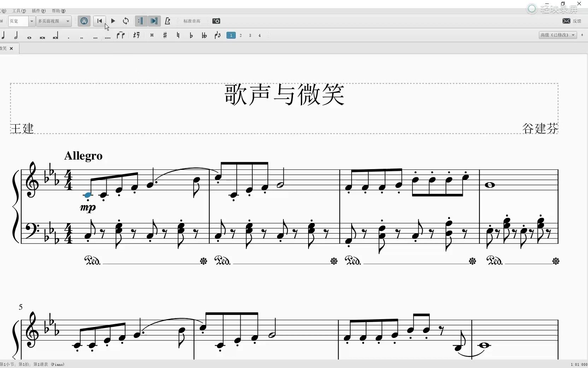
Task: Select whole note in measure four
Action: (490, 185)
